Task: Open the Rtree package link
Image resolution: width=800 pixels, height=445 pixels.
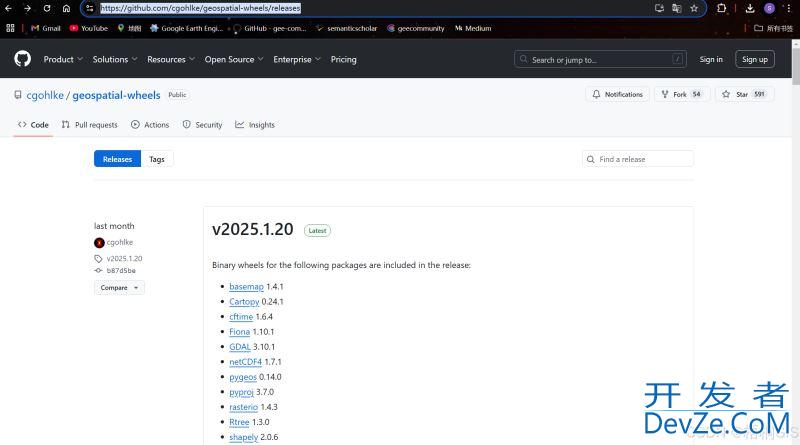Action: pyautogui.click(x=239, y=422)
